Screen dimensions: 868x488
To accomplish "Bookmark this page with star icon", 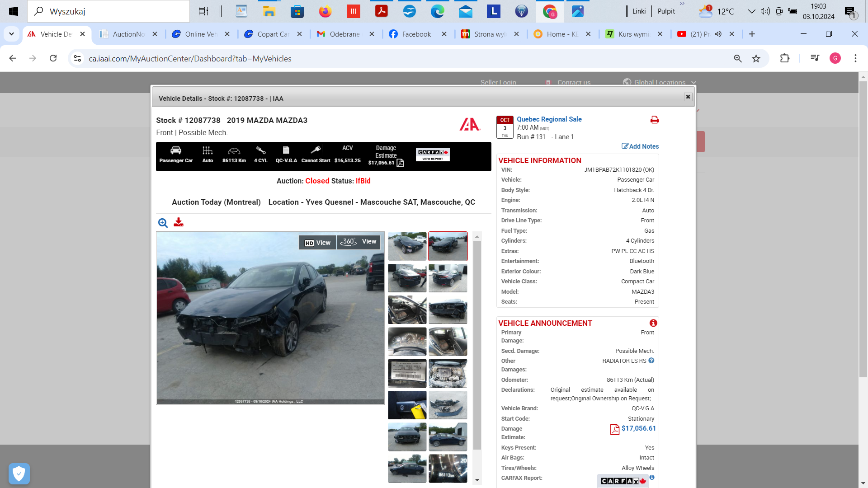I will [x=756, y=58].
